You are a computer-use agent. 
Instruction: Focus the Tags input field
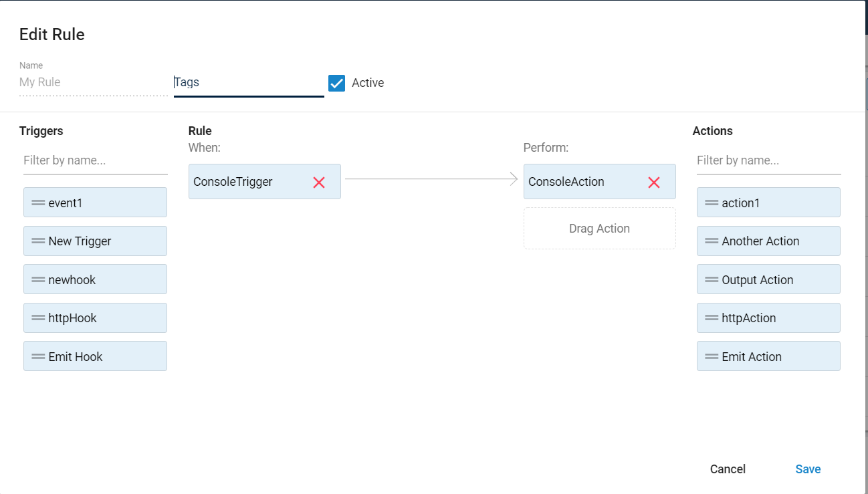pos(249,83)
